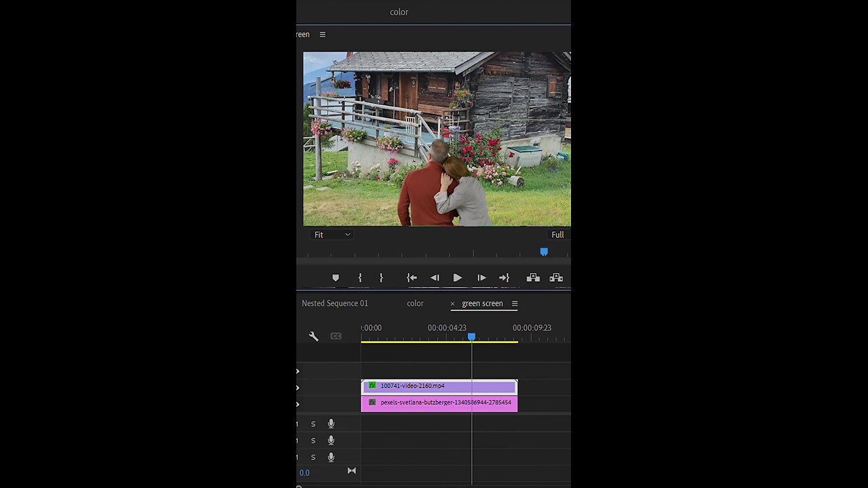
Task: Click the Extract button
Action: point(556,278)
